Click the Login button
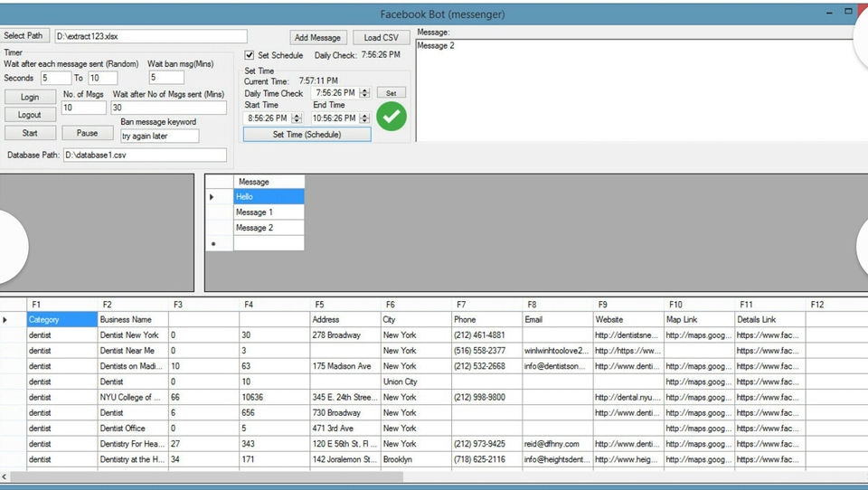 point(30,97)
